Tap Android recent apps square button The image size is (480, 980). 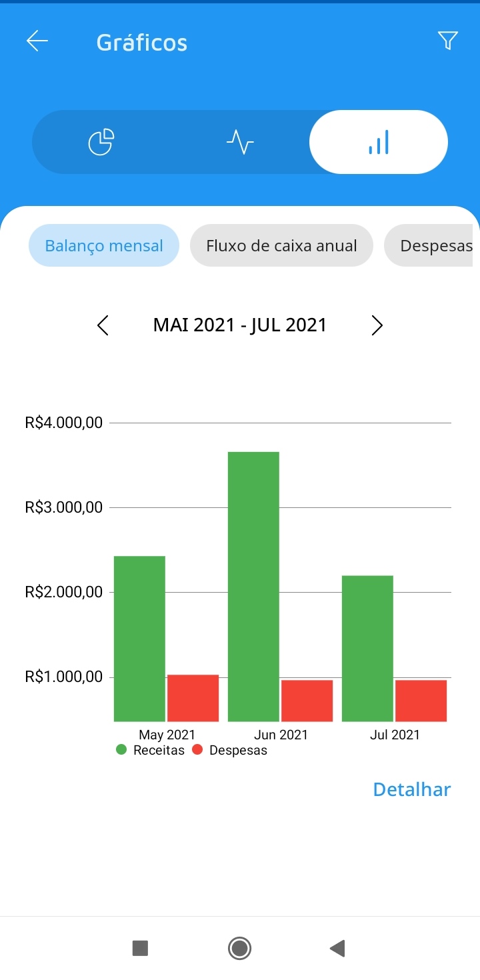140,948
